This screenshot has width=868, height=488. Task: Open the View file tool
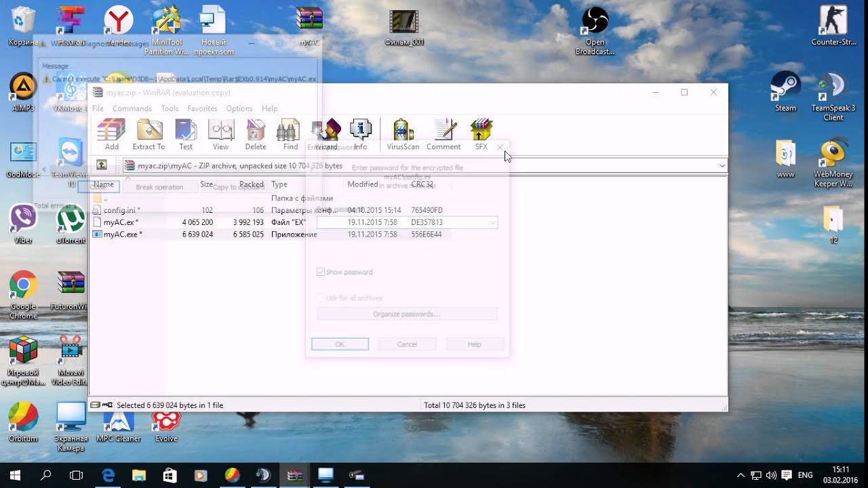point(220,134)
